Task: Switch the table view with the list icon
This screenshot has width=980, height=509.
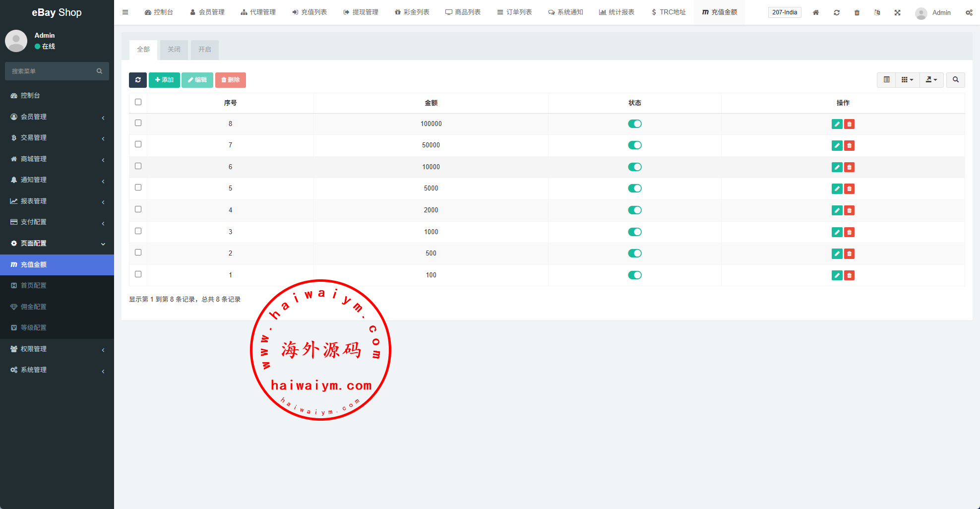Action: [886, 80]
